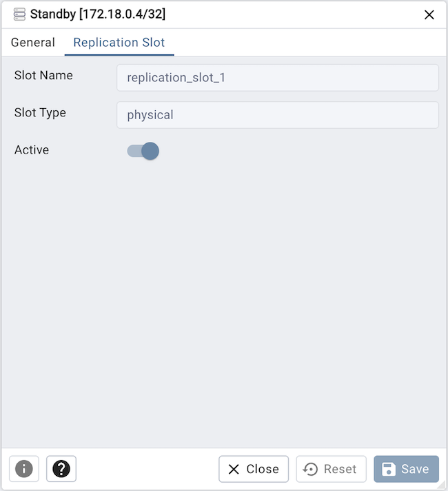This screenshot has width=448, height=491.
Task: Toggle the Active switch off
Action: click(x=143, y=151)
